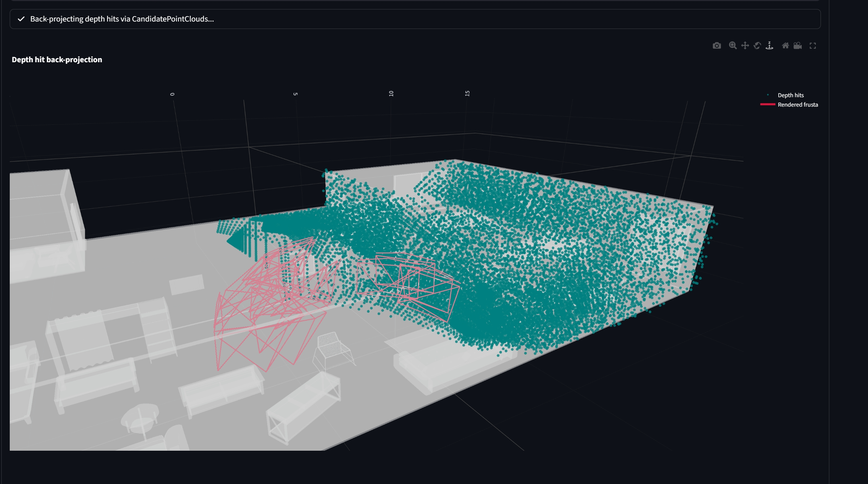Toggle fullscreen with the bracket icon
The image size is (868, 484).
click(x=813, y=45)
